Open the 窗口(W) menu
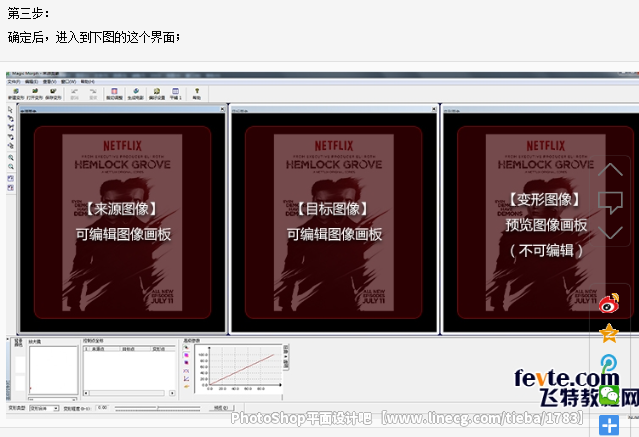This screenshot has width=639, height=437. tap(68, 82)
